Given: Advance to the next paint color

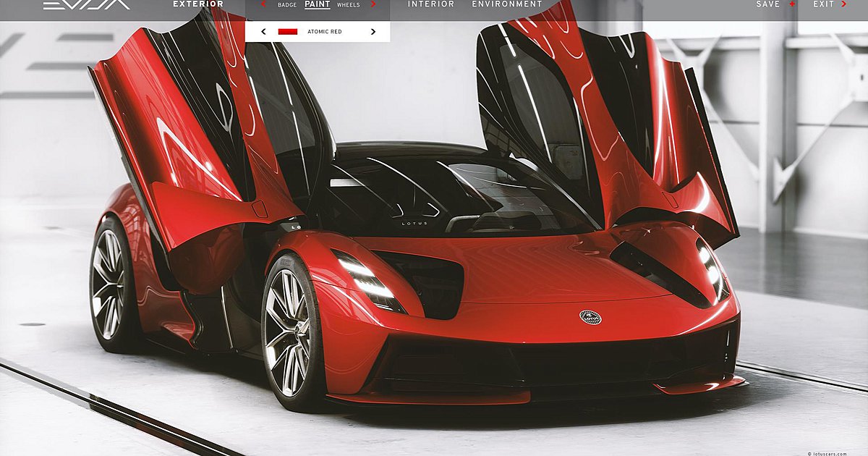Looking at the screenshot, I should 373,32.
